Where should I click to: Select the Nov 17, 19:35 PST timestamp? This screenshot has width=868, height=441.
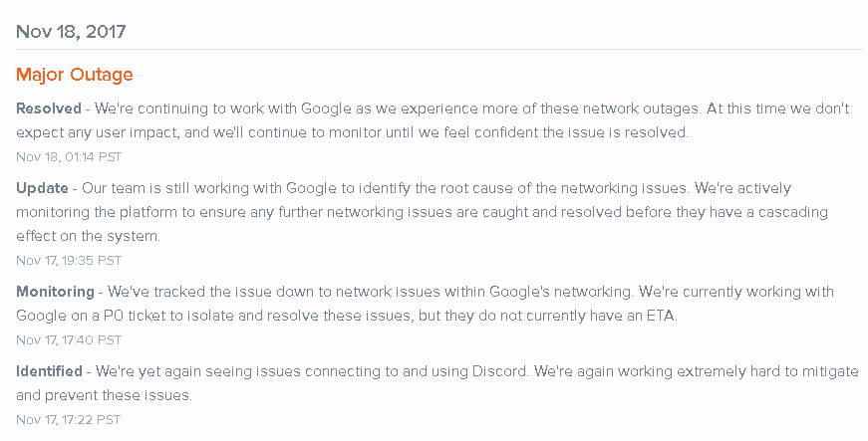[x=69, y=260]
